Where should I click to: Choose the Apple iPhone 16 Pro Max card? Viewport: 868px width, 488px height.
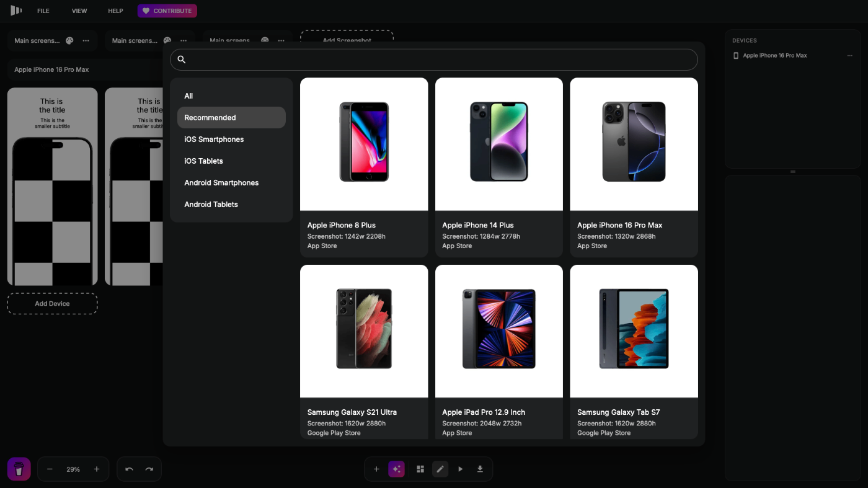click(634, 167)
